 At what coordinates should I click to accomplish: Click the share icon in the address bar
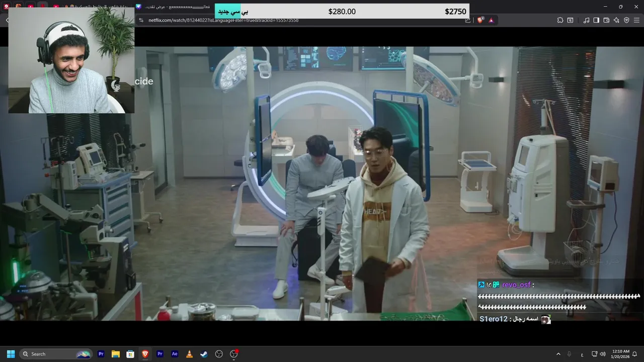(468, 20)
